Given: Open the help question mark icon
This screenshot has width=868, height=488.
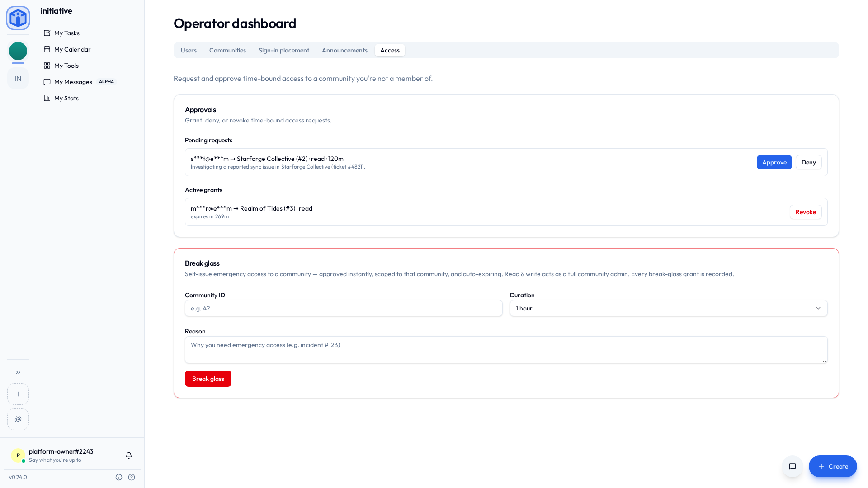Looking at the screenshot, I should (x=132, y=477).
